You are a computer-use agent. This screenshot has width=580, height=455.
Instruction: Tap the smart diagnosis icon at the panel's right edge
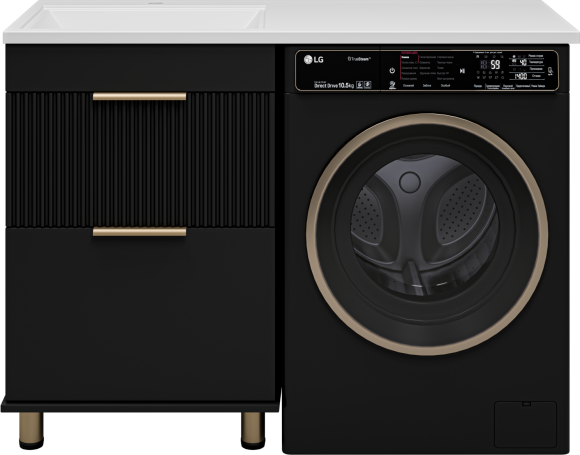pos(550,71)
